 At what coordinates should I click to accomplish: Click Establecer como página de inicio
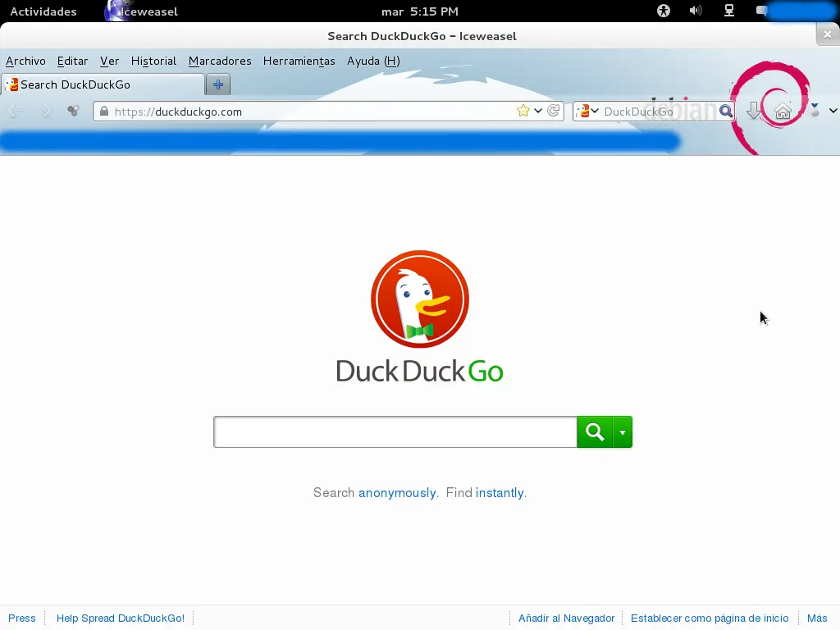(x=710, y=619)
